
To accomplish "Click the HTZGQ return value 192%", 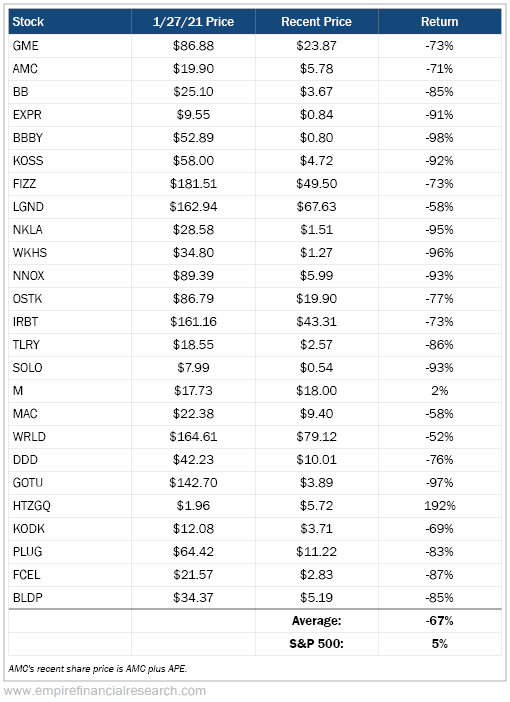I will (440, 506).
